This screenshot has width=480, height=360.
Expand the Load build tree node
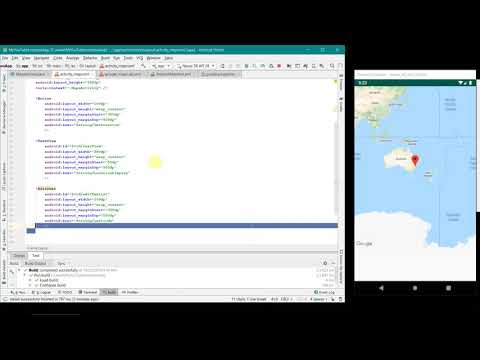point(30,280)
